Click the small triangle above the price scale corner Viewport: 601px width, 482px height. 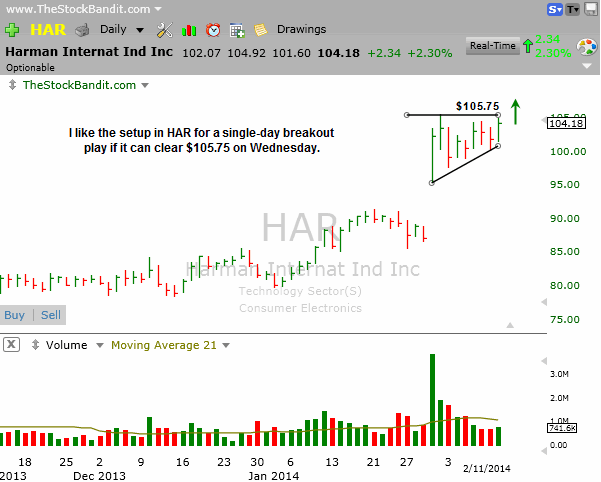point(509,325)
